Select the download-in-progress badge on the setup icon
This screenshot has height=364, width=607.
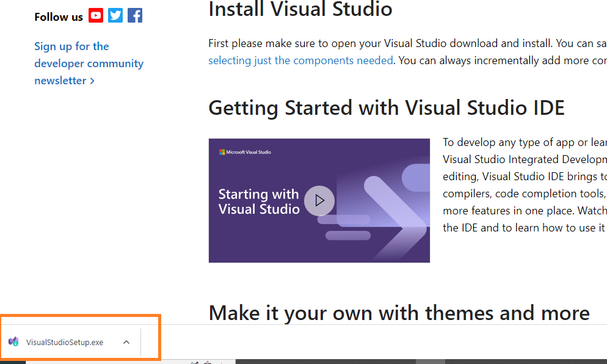coord(15,344)
